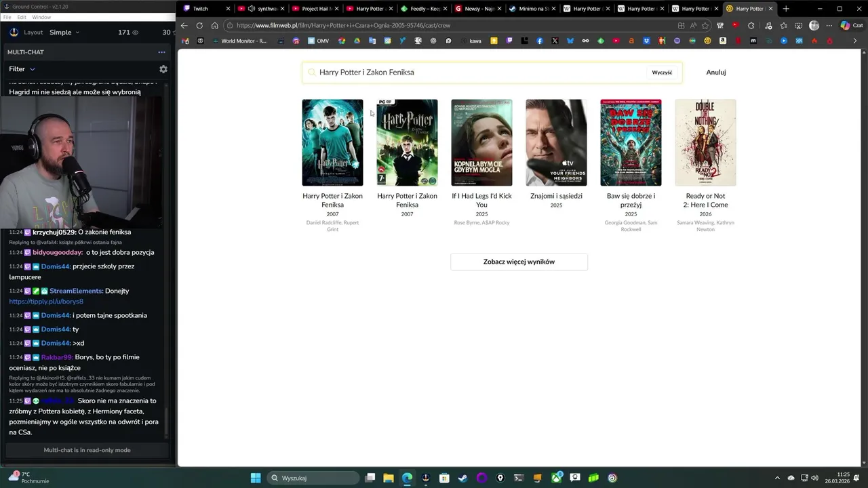Open the File menu in Ground Control
The image size is (868, 488).
[x=7, y=17]
